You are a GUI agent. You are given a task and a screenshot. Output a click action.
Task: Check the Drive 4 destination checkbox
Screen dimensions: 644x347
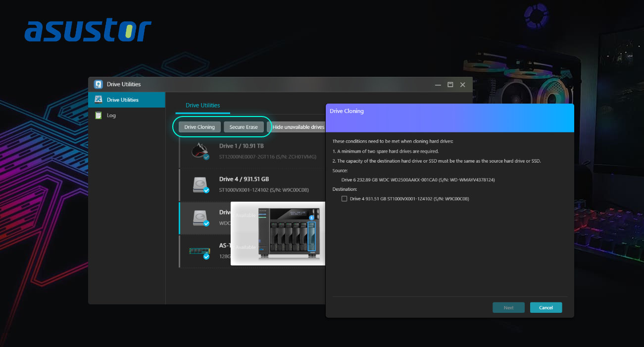[345, 199]
